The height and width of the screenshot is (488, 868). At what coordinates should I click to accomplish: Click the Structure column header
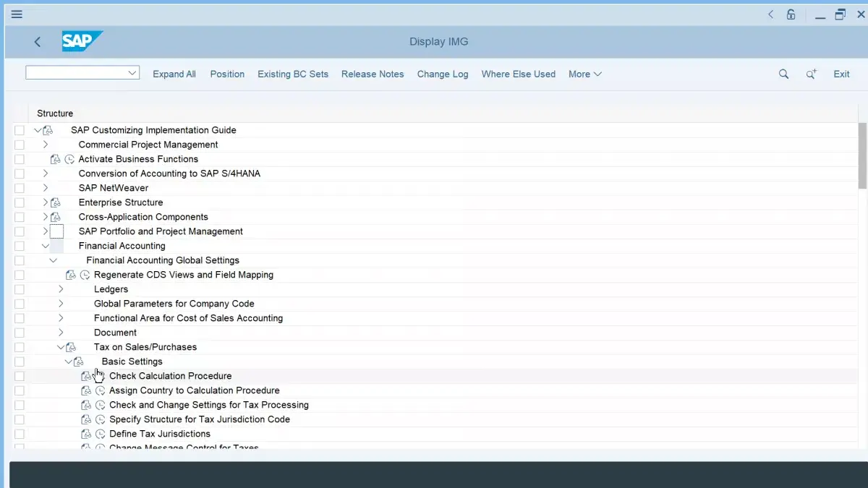55,114
